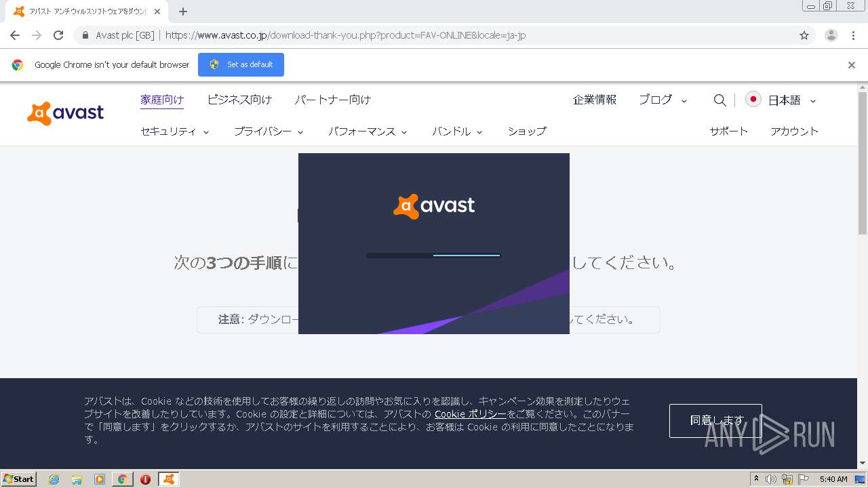Select the Avast installer taskbar icon

click(169, 479)
